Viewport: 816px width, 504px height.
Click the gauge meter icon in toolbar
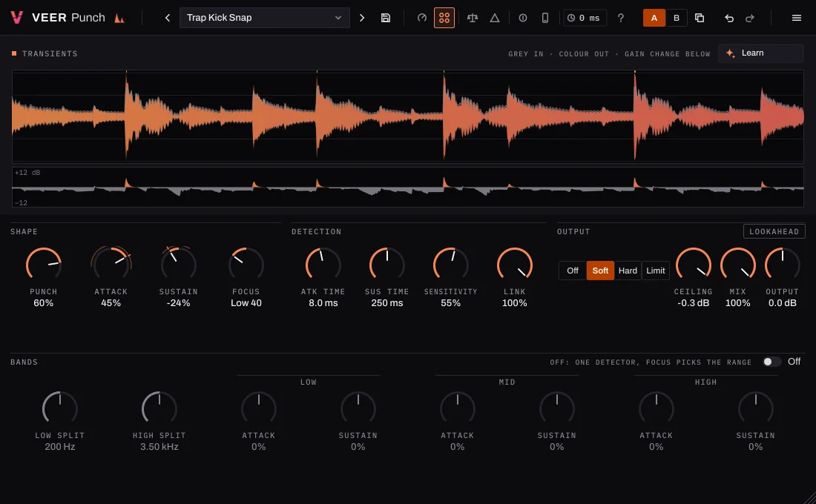[x=422, y=18]
